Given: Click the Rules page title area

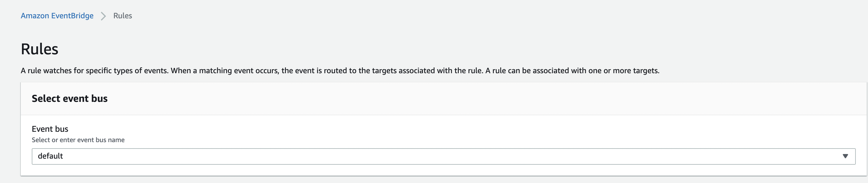Looking at the screenshot, I should click(x=39, y=49).
